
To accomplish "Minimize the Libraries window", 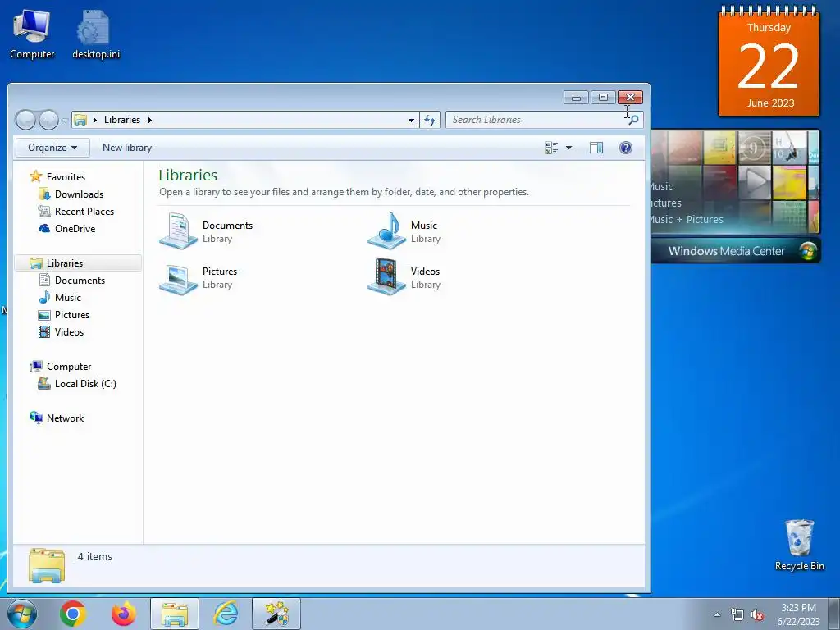I will [x=576, y=98].
